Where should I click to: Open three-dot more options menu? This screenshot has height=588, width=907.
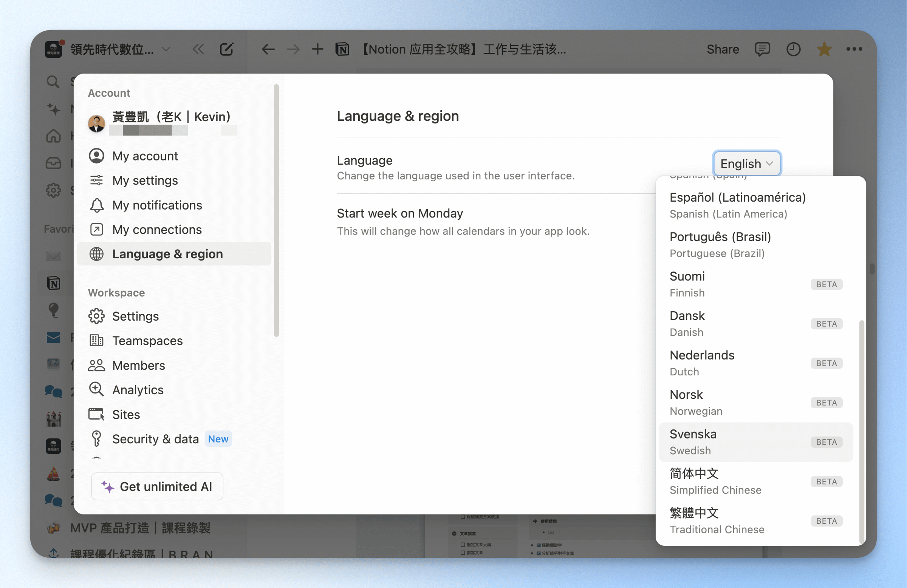pos(854,49)
